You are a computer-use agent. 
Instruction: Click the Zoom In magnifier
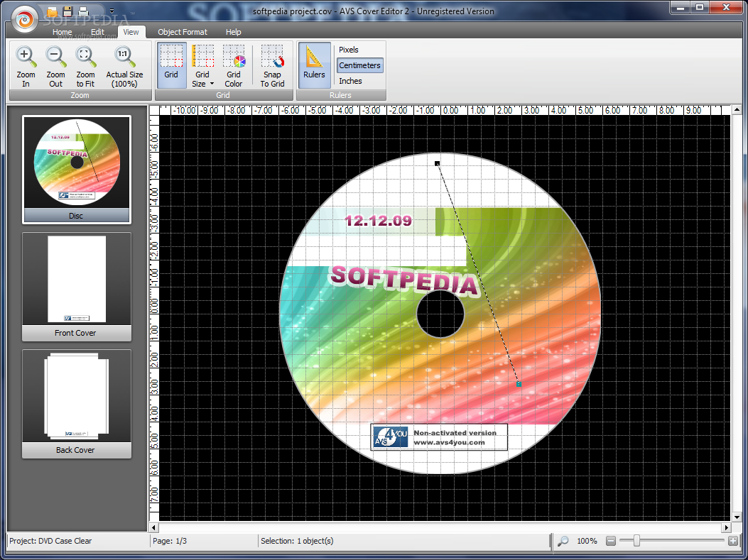[x=26, y=66]
